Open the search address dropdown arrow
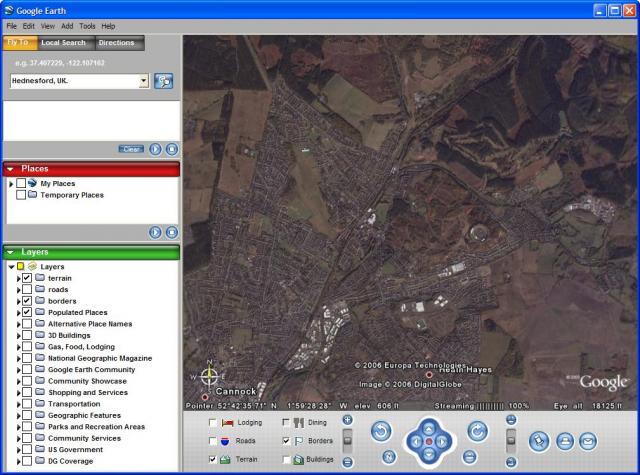Image resolution: width=640 pixels, height=475 pixels. [x=144, y=81]
